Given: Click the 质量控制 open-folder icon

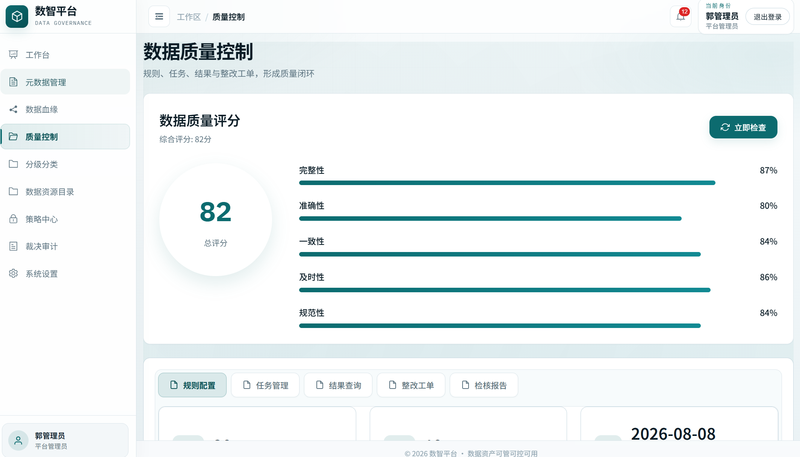Looking at the screenshot, I should pyautogui.click(x=13, y=137).
